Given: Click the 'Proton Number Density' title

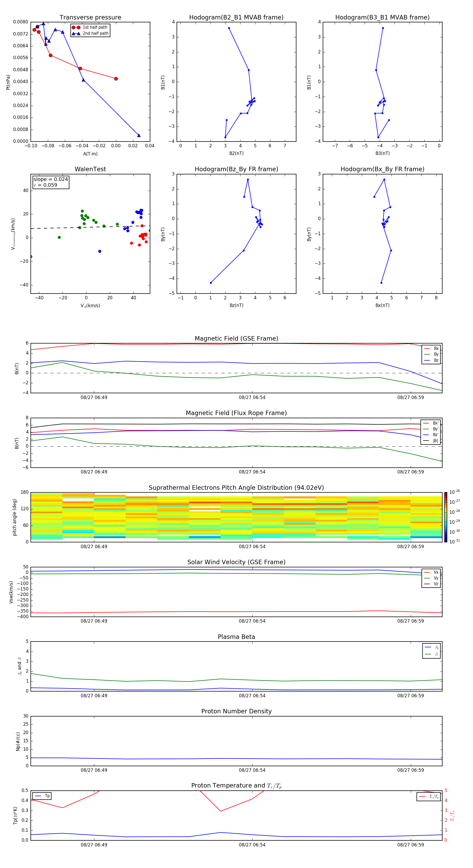Looking at the screenshot, I should [236, 711].
